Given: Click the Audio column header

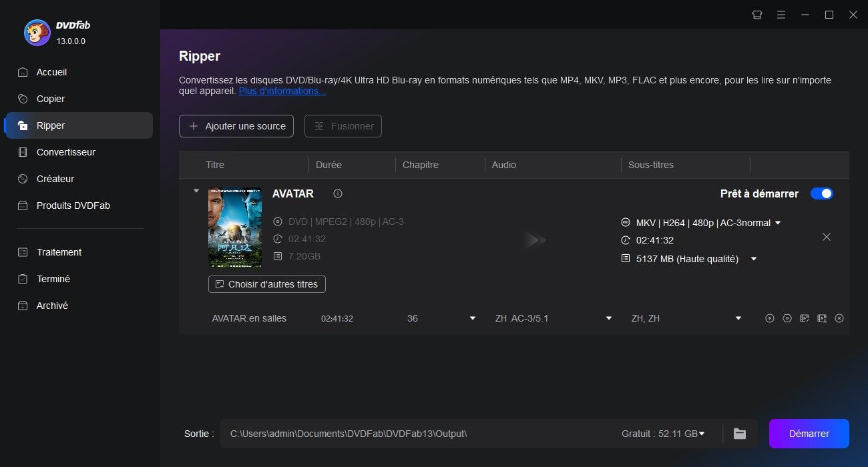Looking at the screenshot, I should pos(504,165).
